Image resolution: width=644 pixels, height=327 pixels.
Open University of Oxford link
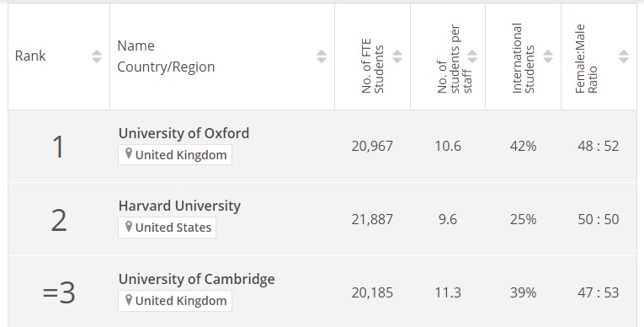(184, 133)
